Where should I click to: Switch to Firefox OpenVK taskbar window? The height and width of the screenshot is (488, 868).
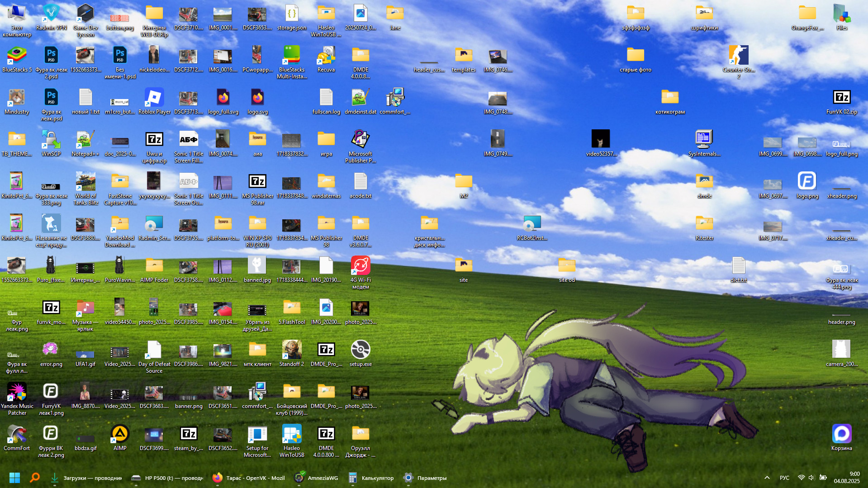248,478
